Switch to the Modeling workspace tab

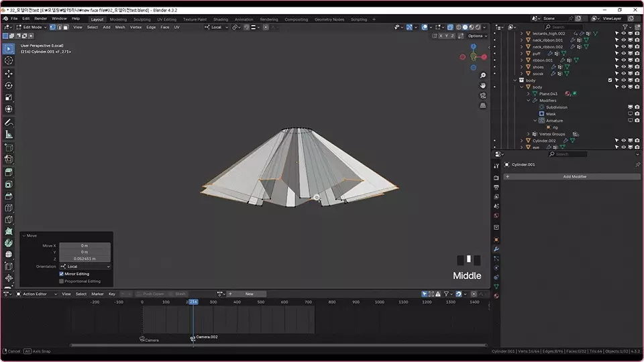(118, 19)
